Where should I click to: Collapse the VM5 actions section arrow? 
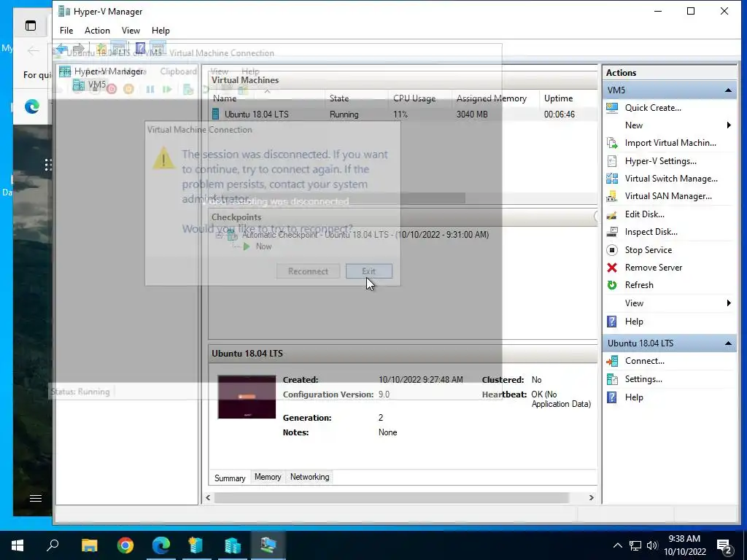[728, 90]
